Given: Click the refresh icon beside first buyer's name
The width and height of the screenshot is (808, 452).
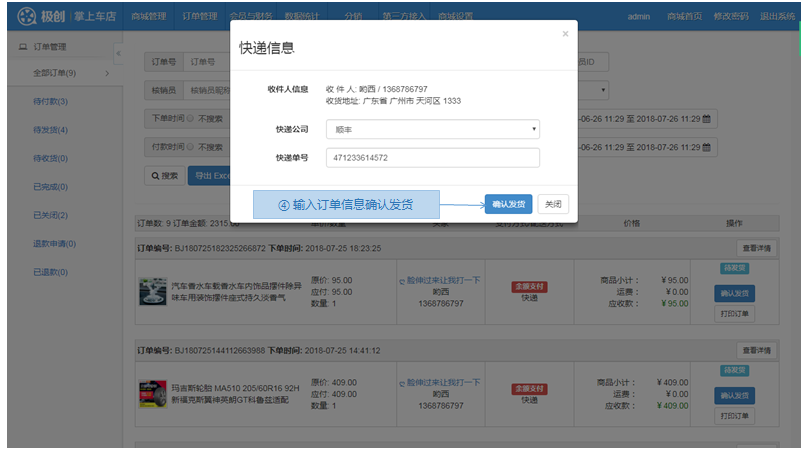Looking at the screenshot, I should (x=402, y=281).
